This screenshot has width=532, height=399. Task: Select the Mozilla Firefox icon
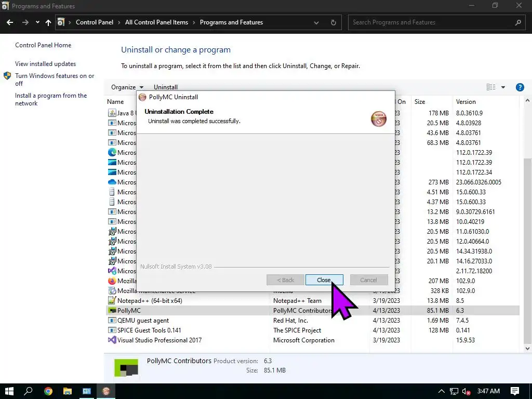tap(112, 281)
